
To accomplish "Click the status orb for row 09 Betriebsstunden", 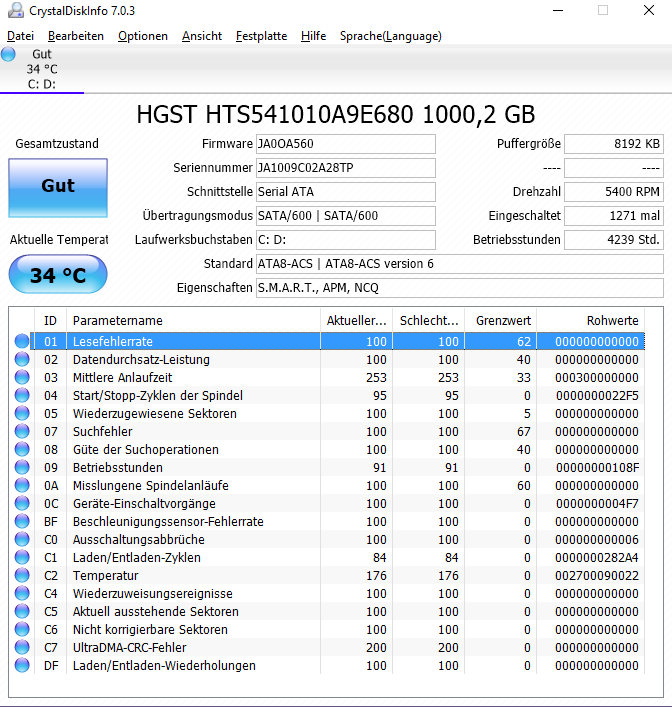I will point(22,468).
